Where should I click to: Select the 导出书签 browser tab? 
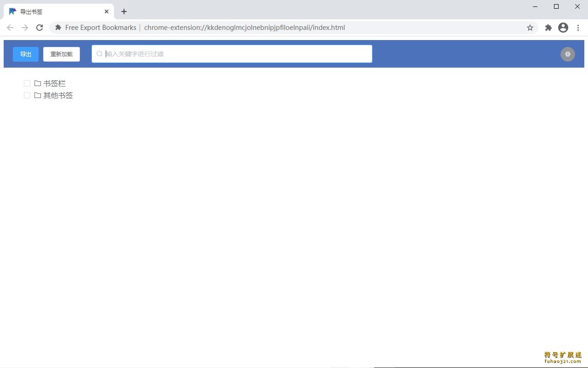[59, 11]
